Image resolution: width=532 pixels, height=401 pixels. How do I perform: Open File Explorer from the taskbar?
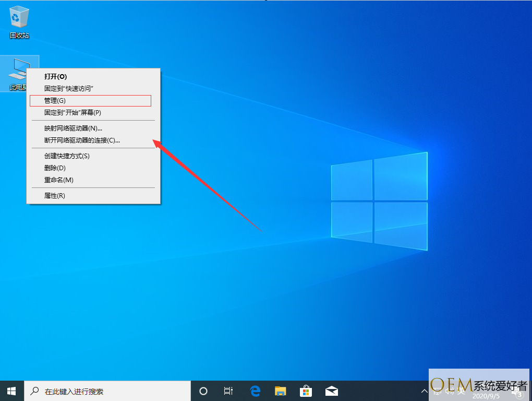(x=281, y=391)
